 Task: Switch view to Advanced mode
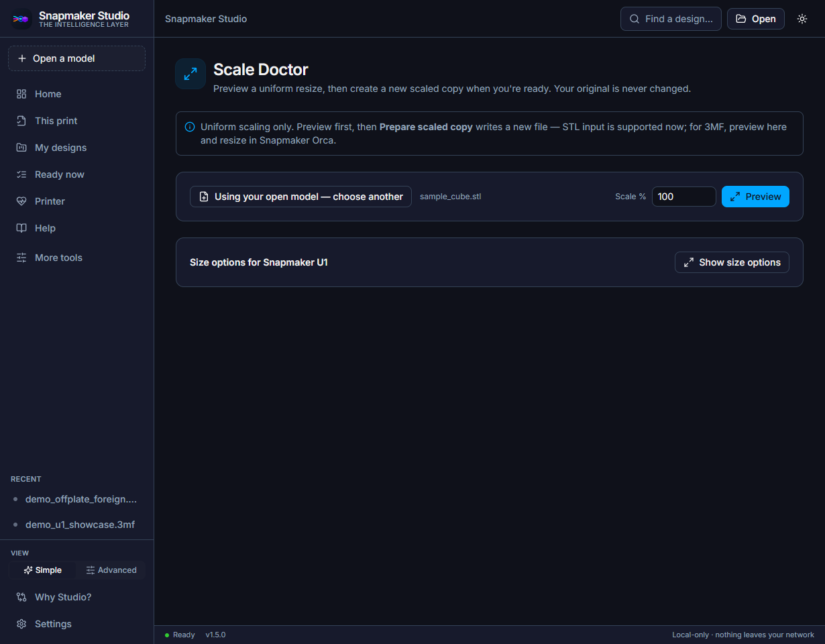click(x=111, y=570)
